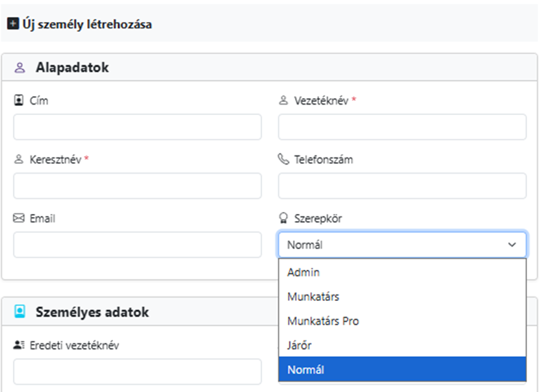Collapse the Szerepkör dropdown chevron
This screenshot has width=542, height=392.
512,245
